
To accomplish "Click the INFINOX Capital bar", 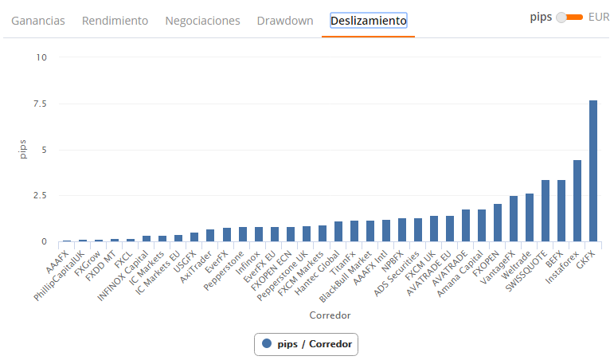I will coord(147,238).
